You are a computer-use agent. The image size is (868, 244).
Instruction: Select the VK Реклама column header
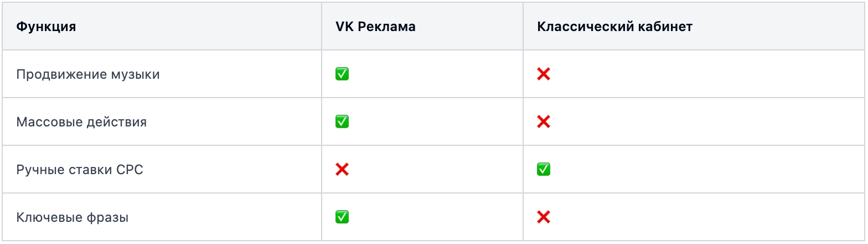tap(375, 27)
